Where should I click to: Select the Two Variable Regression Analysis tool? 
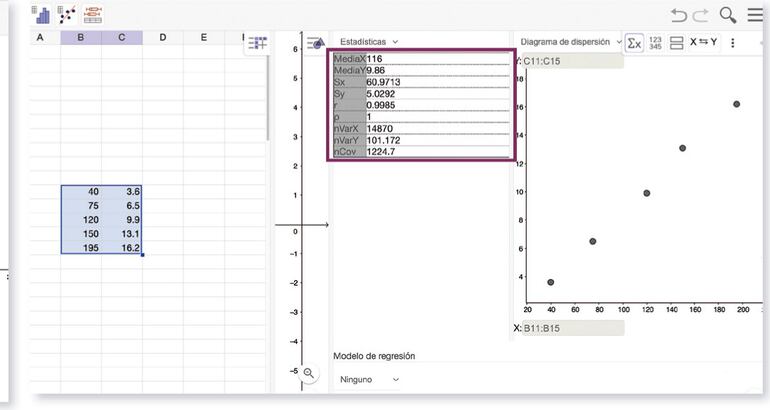(x=67, y=15)
